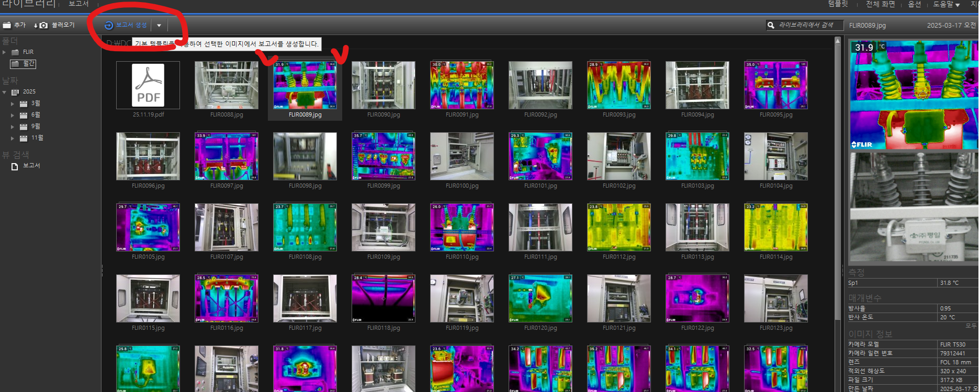Expand the 11월 month node
The height and width of the screenshot is (392, 980).
13,139
